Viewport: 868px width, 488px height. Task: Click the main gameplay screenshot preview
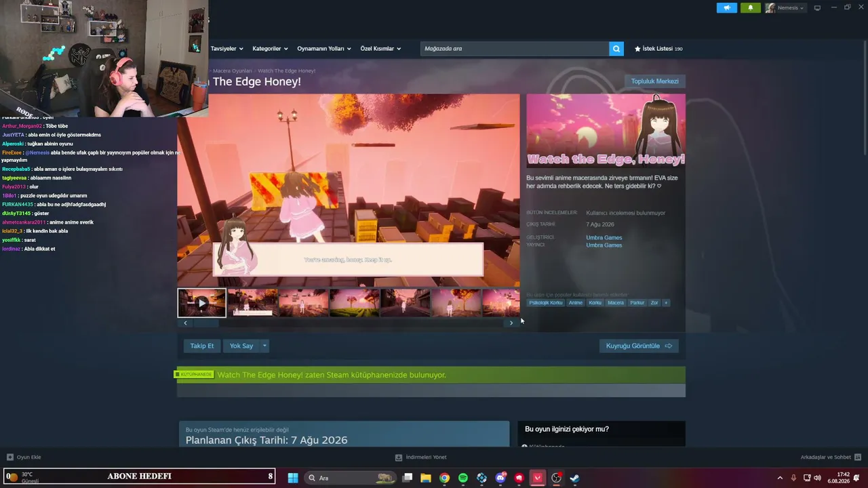pyautogui.click(x=349, y=190)
